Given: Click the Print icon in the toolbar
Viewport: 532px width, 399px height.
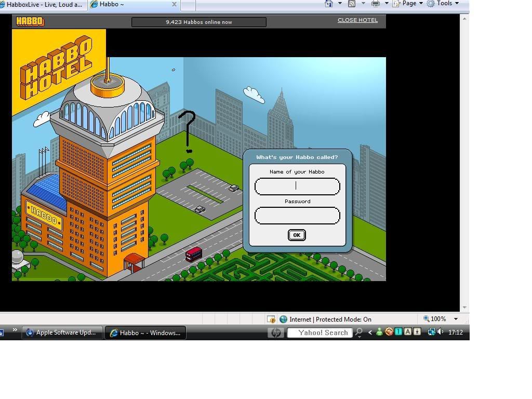Looking at the screenshot, I should click(375, 4).
